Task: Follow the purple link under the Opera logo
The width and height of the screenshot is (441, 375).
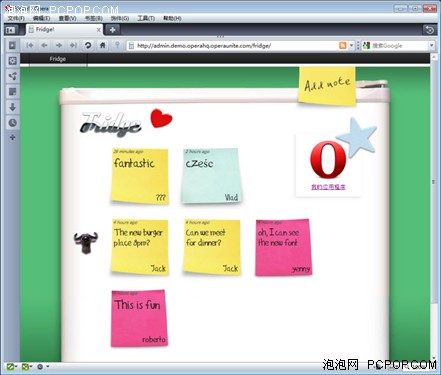Action: pyautogui.click(x=328, y=187)
